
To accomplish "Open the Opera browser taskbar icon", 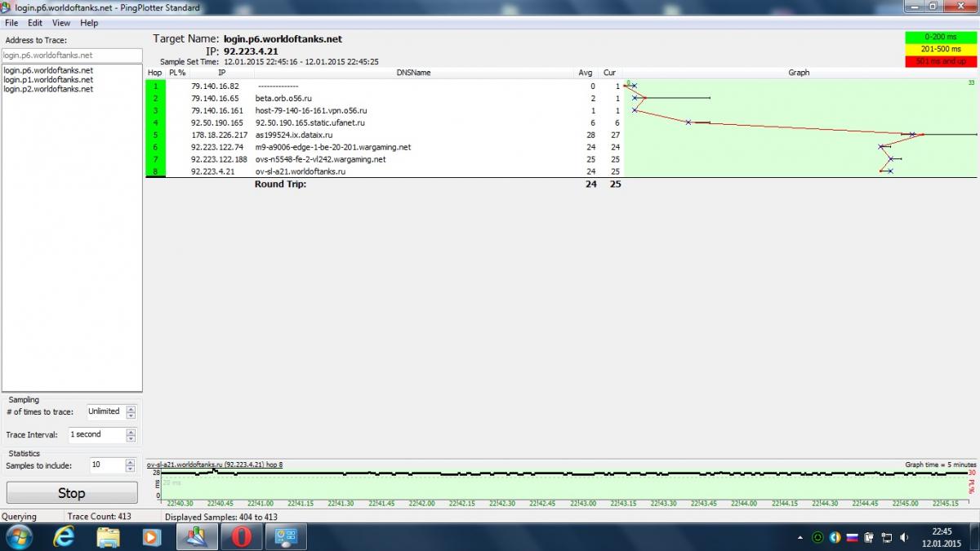I will click(x=241, y=536).
